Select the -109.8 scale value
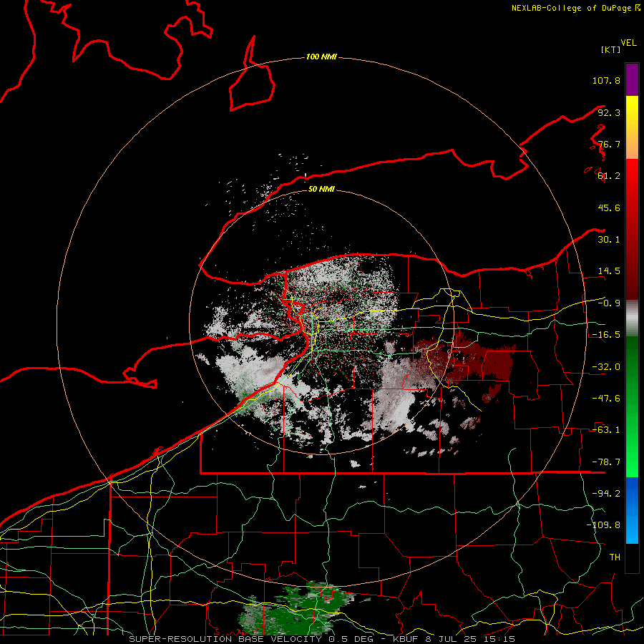 [x=603, y=525]
